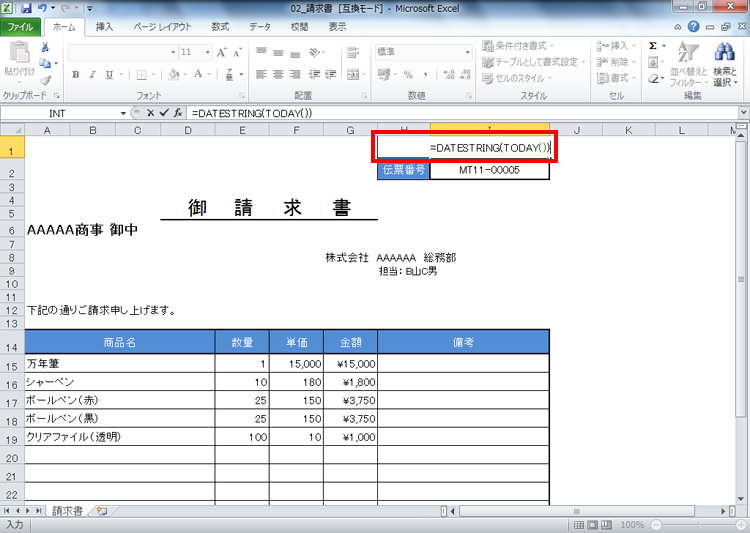Toggle Underline formatting
The width and height of the screenshot is (750, 533).
[x=109, y=75]
